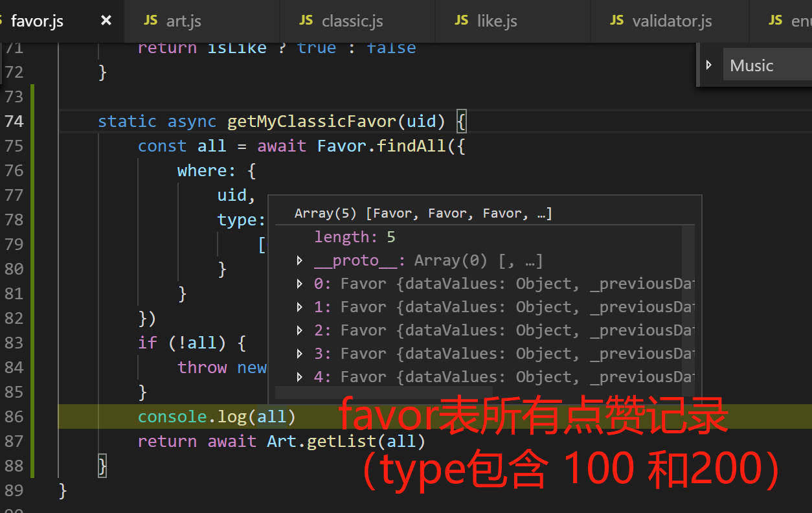812x513 pixels.
Task: Click the JS icon on art.js tab
Action: [x=150, y=20]
